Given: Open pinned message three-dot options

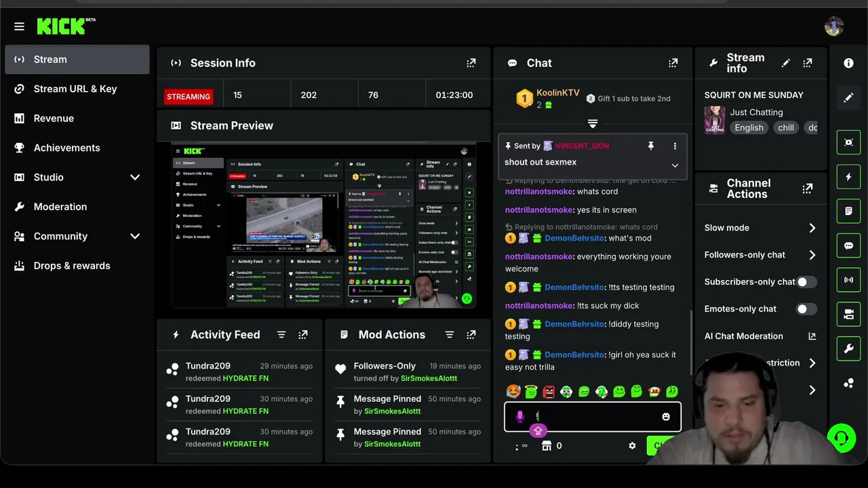Looking at the screenshot, I should [x=675, y=146].
